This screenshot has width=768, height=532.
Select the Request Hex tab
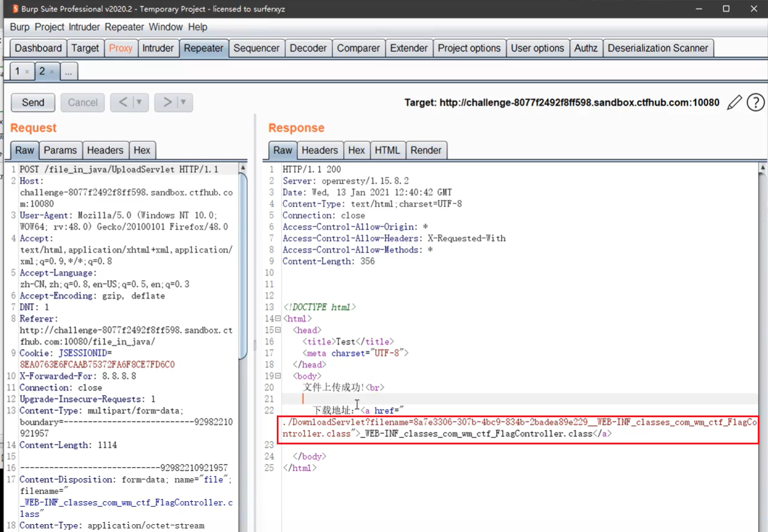pos(142,150)
